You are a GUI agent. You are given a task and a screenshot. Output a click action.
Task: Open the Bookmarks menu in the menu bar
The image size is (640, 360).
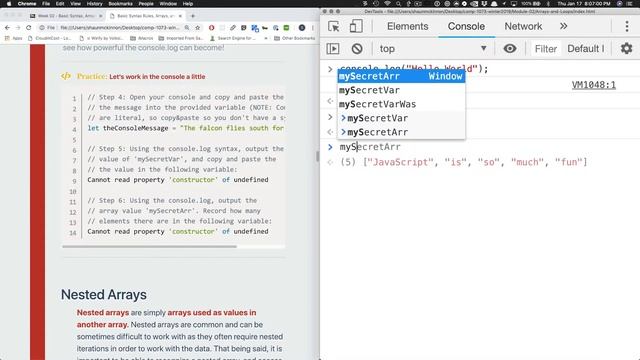(120, 4)
